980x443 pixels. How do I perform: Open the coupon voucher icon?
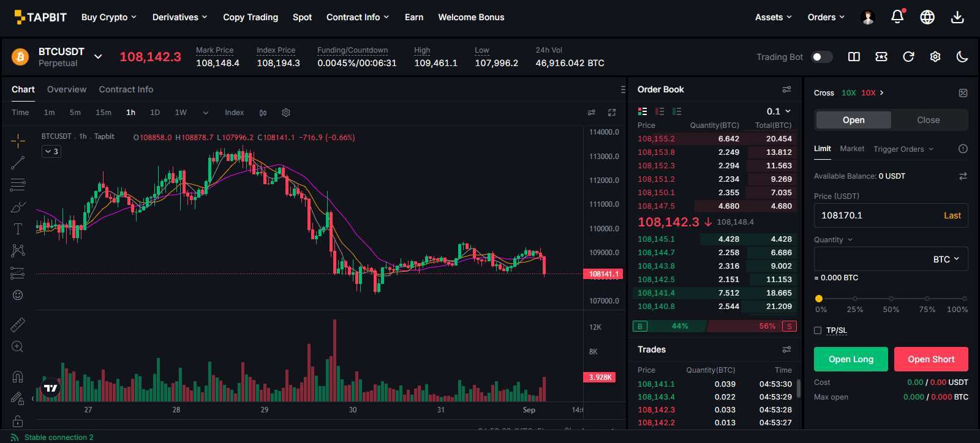click(x=881, y=57)
